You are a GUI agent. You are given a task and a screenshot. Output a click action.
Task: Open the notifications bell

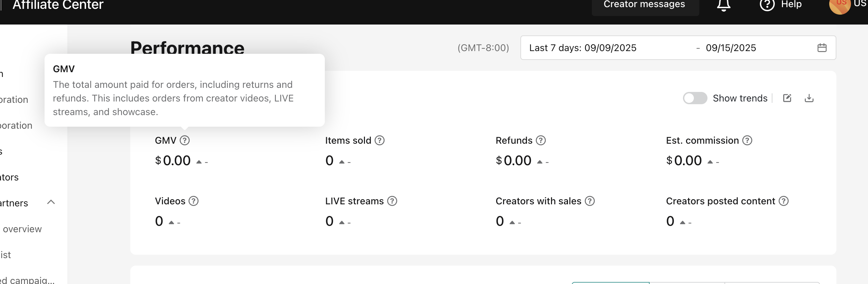tap(724, 5)
